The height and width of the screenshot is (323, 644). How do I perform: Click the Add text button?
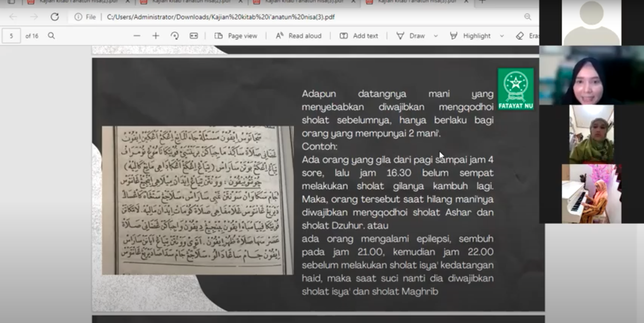coord(359,36)
